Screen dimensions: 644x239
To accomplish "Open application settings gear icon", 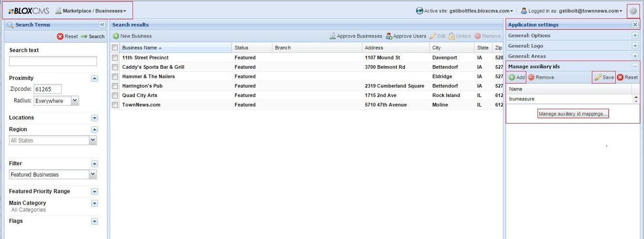I will [x=633, y=11].
